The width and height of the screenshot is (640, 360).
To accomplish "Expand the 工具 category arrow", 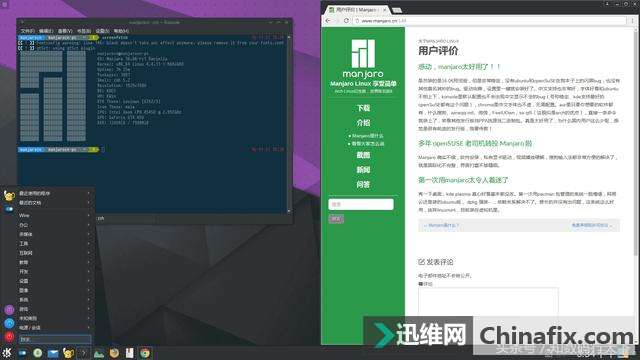I will [88, 244].
